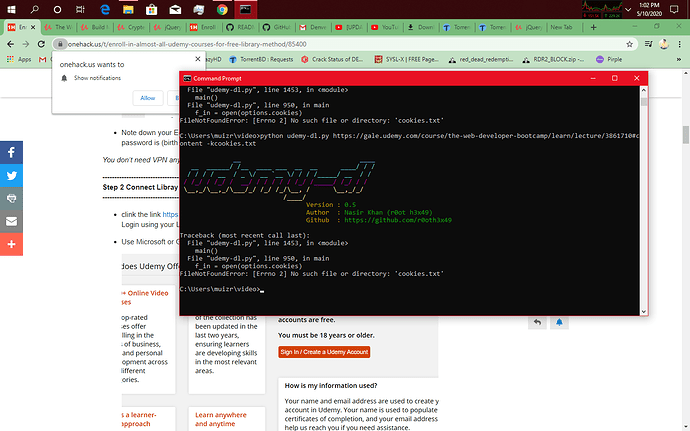Open the Apps bookmarks shortcut
690x431 pixels.
[x=18, y=60]
